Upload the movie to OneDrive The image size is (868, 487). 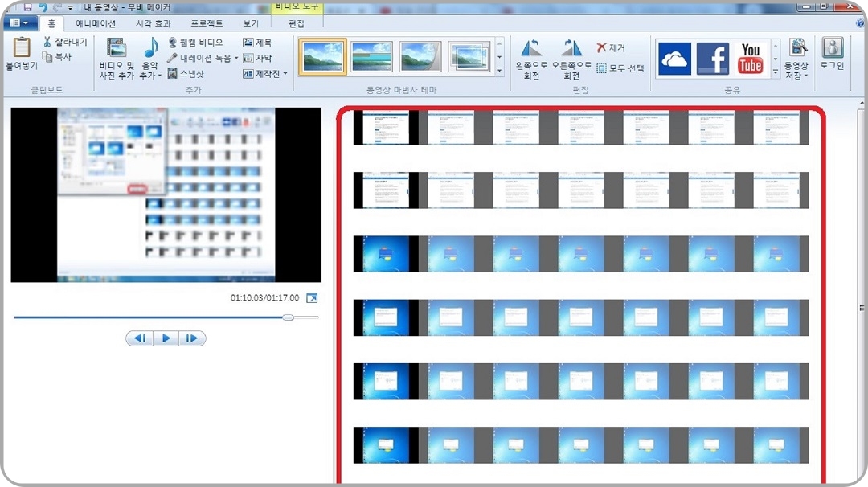(x=674, y=58)
